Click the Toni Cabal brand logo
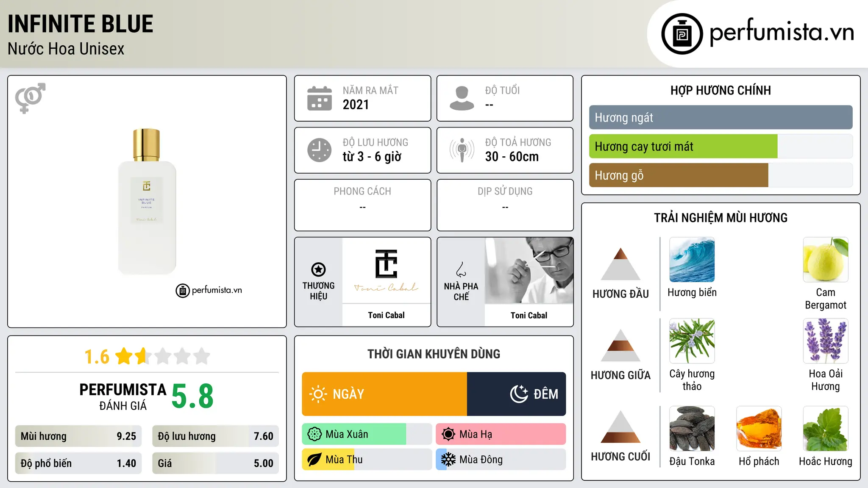The image size is (868, 488). pos(386,270)
